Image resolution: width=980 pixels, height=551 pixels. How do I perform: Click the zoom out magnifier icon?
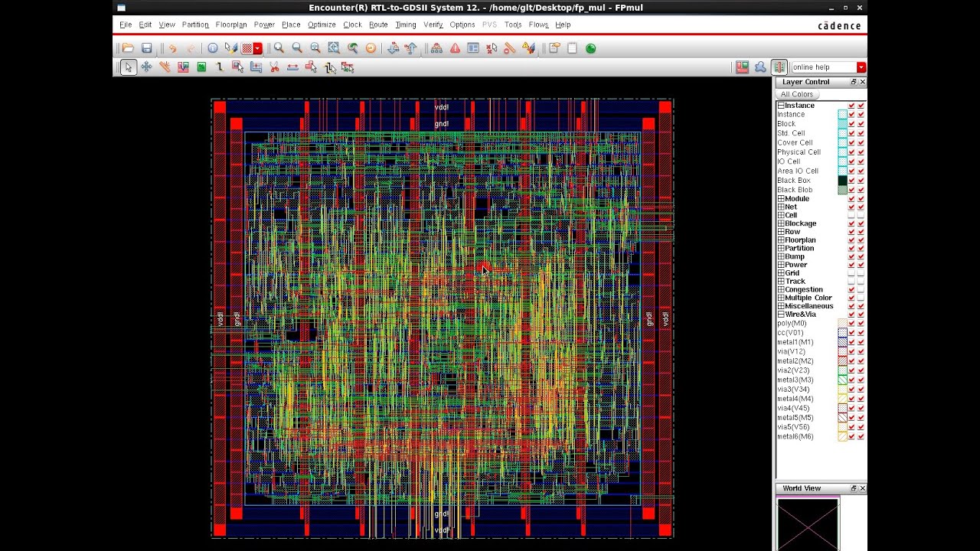(297, 48)
